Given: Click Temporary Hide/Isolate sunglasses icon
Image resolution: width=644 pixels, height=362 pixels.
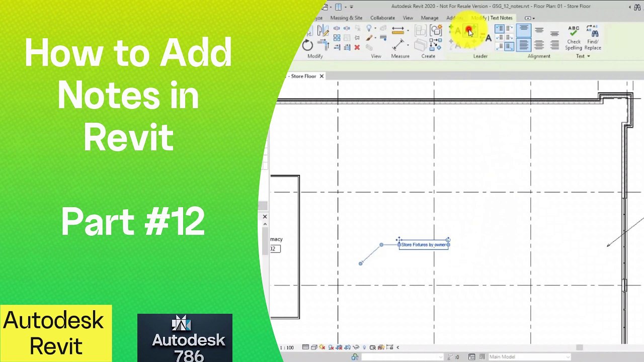Looking at the screenshot, I should (x=356, y=347).
